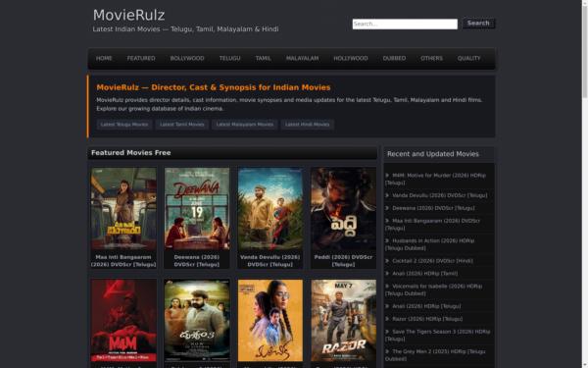The height and width of the screenshot is (368, 588).
Task: Click the arrow icon before Razor (2026) HDRip
Action: pyautogui.click(x=387, y=319)
